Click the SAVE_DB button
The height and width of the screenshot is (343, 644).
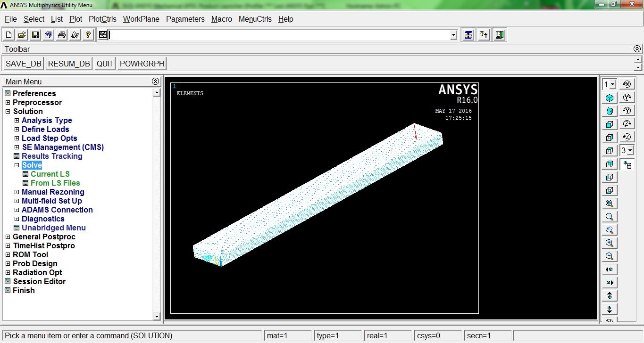click(24, 64)
